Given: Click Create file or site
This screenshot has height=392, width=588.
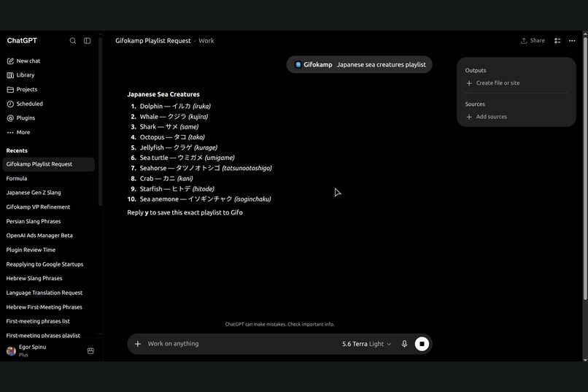Looking at the screenshot, I should [498, 83].
